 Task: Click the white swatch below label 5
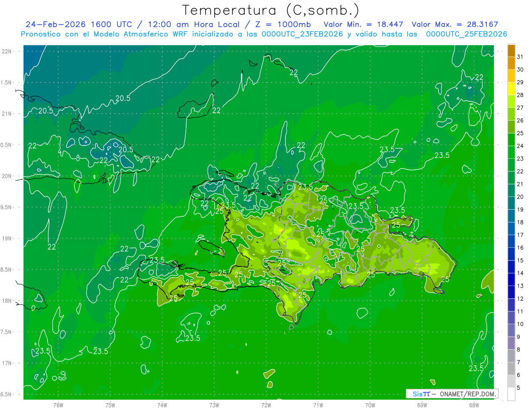(511, 394)
